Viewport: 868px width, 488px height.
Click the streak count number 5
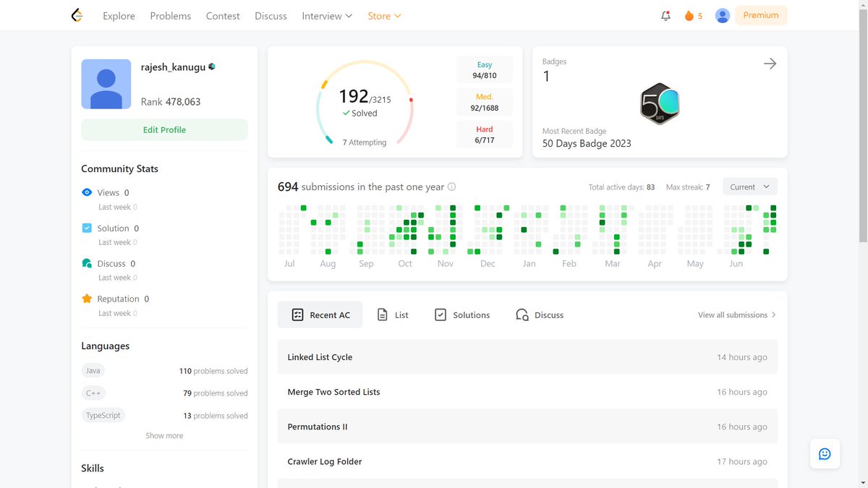point(700,16)
